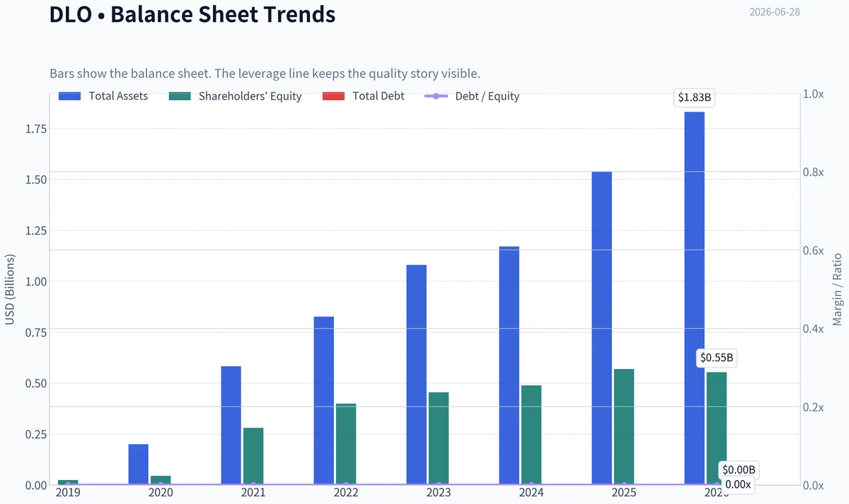Click the $0.55B data label
Image resolution: width=849 pixels, height=504 pixels.
pos(717,358)
